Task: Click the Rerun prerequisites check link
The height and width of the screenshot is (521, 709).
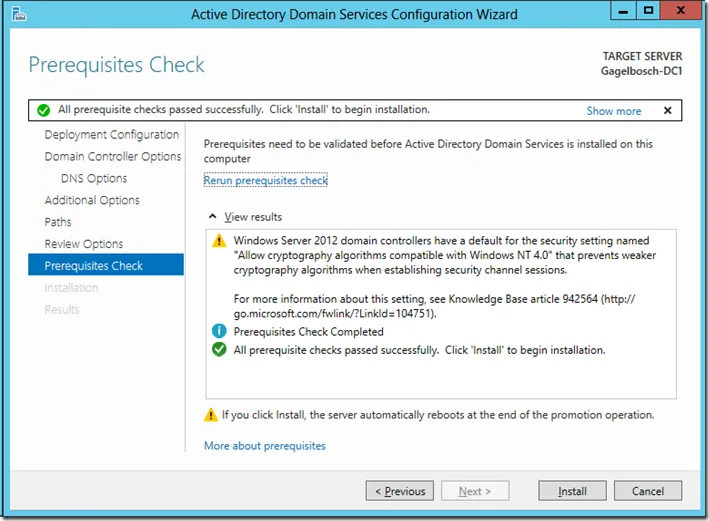Action: 265,180
